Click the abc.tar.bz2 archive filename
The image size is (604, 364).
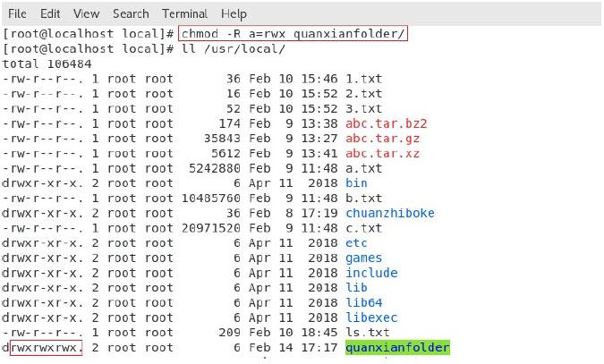coord(387,123)
